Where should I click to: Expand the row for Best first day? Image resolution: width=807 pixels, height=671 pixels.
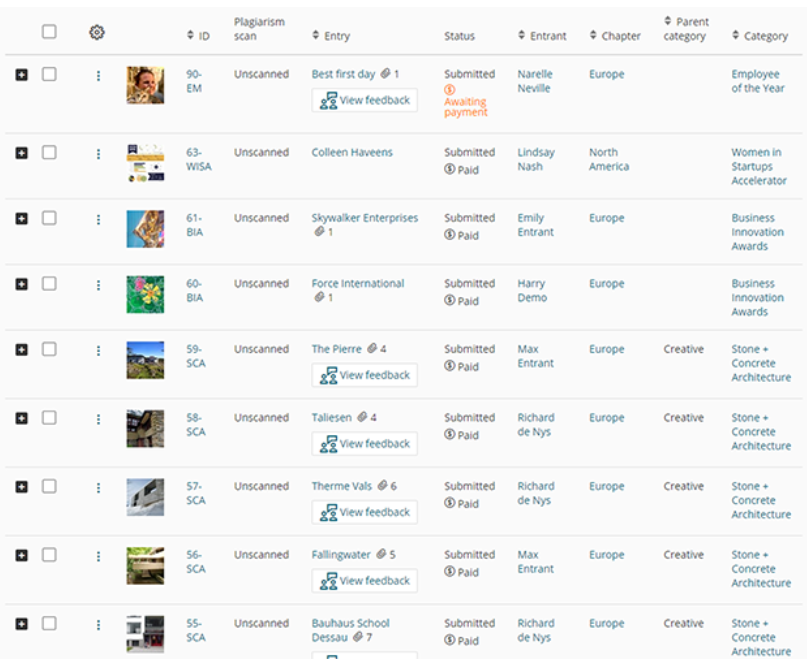[22, 75]
